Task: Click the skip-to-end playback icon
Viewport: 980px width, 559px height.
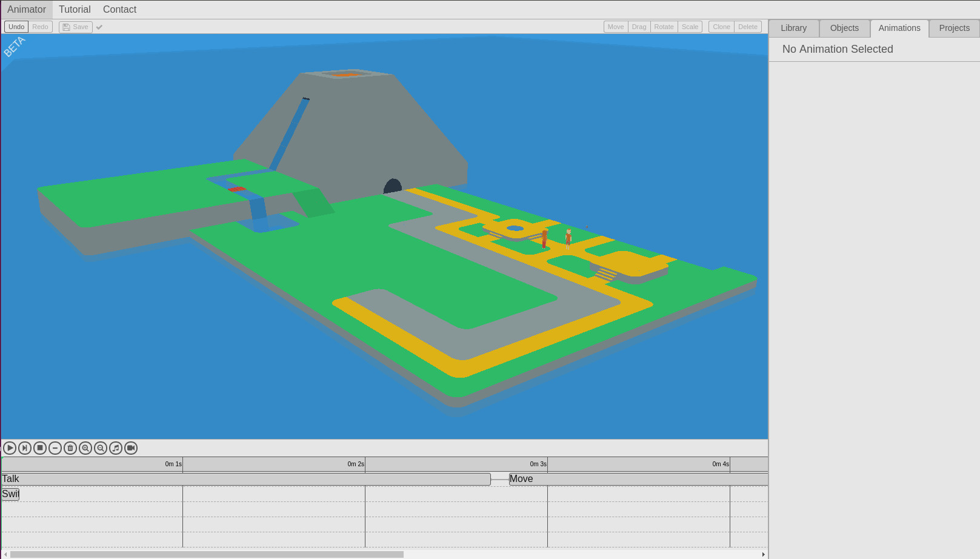Action: tap(24, 448)
